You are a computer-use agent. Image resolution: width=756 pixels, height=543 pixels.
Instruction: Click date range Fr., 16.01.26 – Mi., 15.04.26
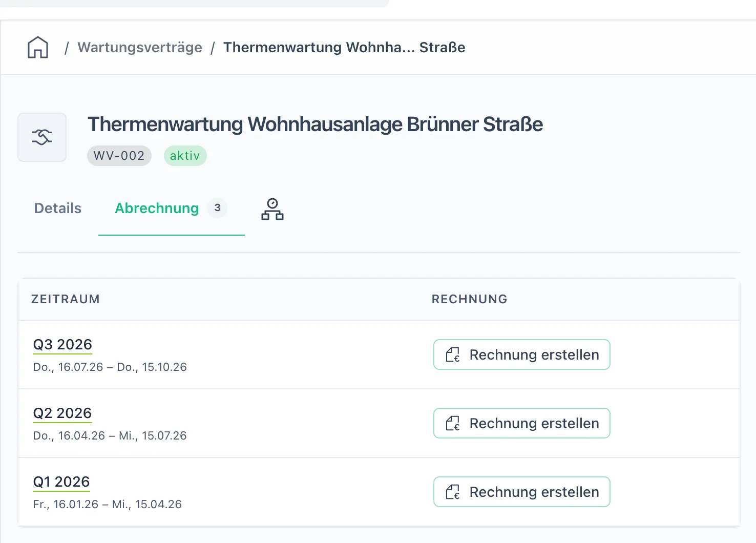[108, 505]
